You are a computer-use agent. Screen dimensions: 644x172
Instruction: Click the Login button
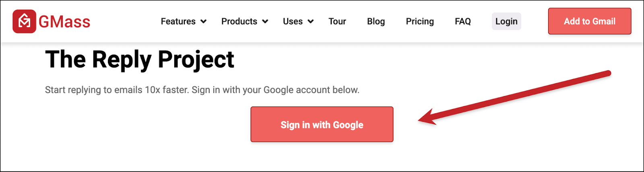click(506, 21)
